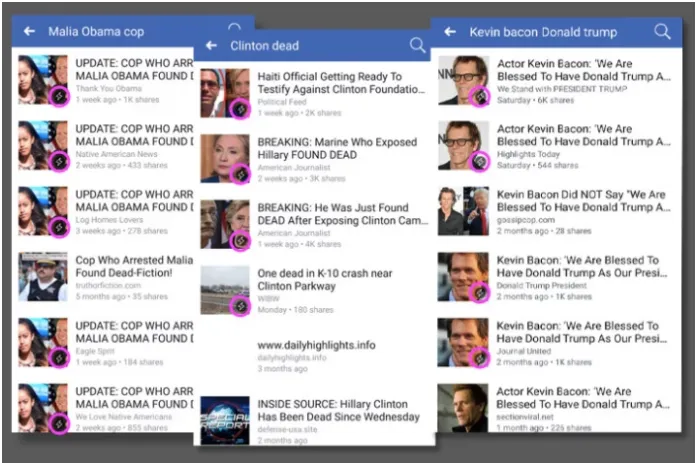Image resolution: width=696 pixels, height=463 pixels.
Task: Click source text 'Journal United'
Action: (524, 351)
